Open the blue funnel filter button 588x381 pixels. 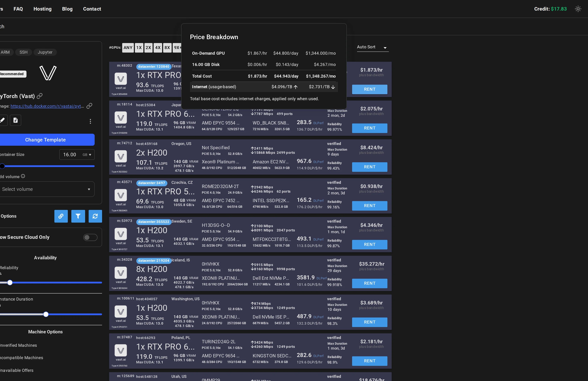click(78, 216)
